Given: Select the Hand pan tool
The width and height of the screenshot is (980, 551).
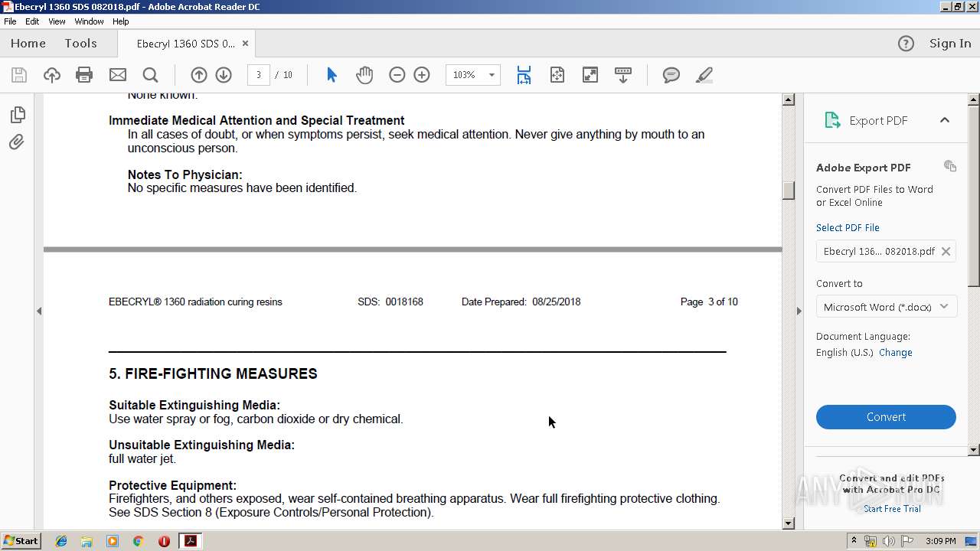Looking at the screenshot, I should click(x=364, y=75).
